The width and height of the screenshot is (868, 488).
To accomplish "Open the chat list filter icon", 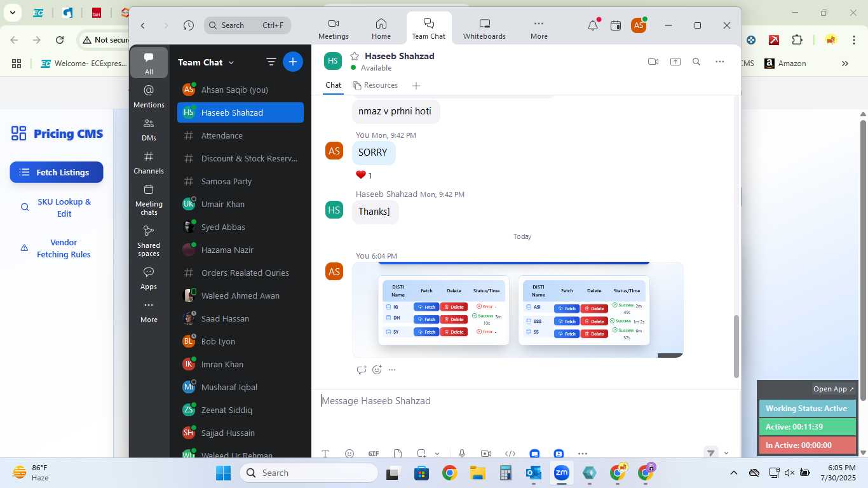I will click(x=271, y=62).
